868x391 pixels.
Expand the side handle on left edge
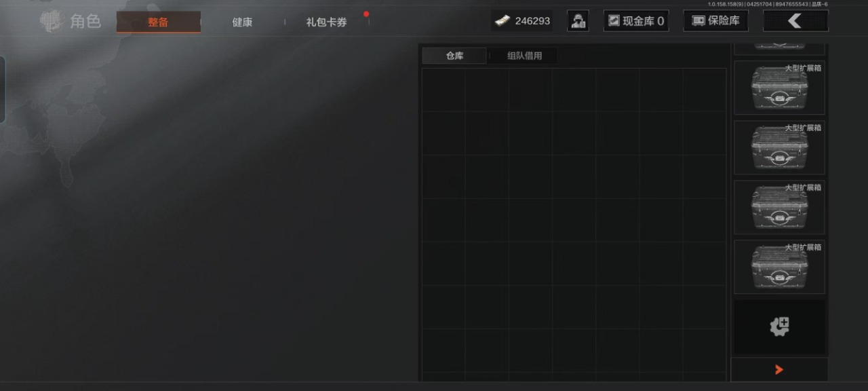click(3, 90)
